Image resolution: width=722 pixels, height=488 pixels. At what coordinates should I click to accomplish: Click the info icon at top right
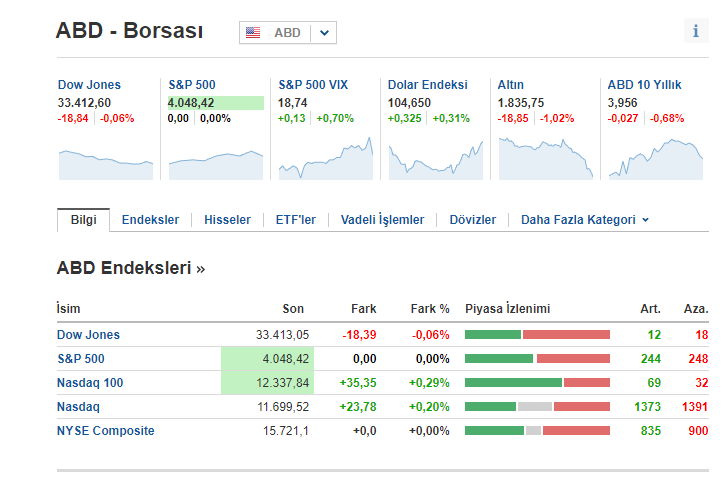695,31
